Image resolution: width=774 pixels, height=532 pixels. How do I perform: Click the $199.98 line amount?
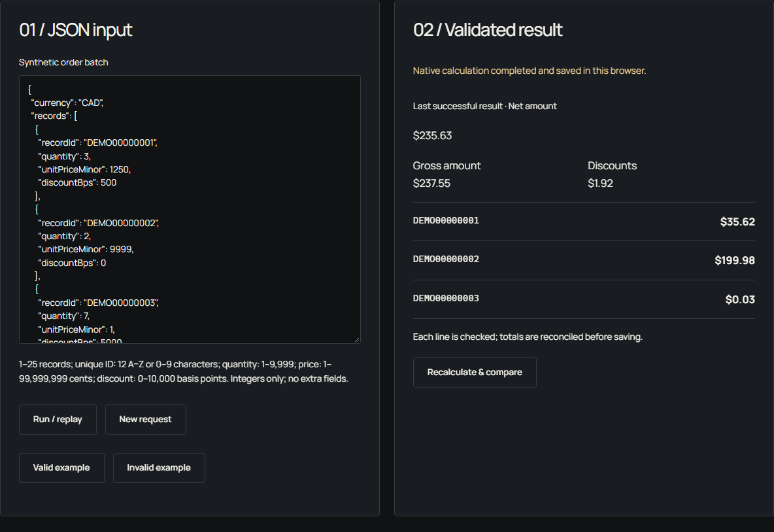click(735, 260)
